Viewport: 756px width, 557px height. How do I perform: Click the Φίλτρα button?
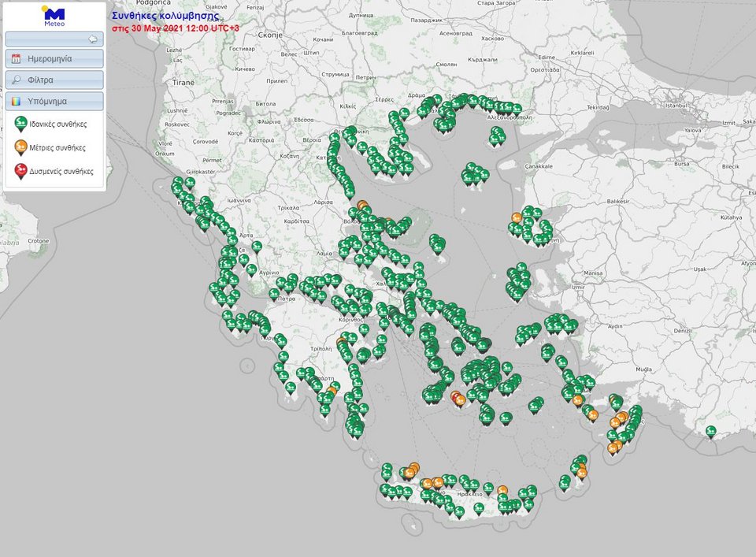pos(55,78)
